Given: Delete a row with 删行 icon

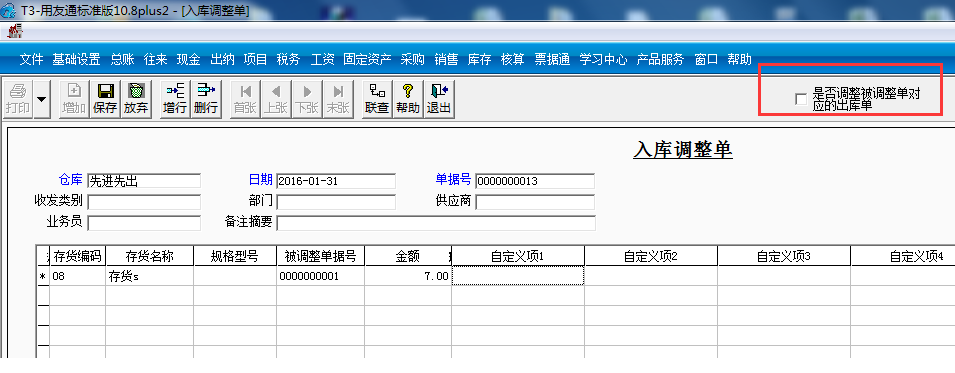Looking at the screenshot, I should coord(206,99).
